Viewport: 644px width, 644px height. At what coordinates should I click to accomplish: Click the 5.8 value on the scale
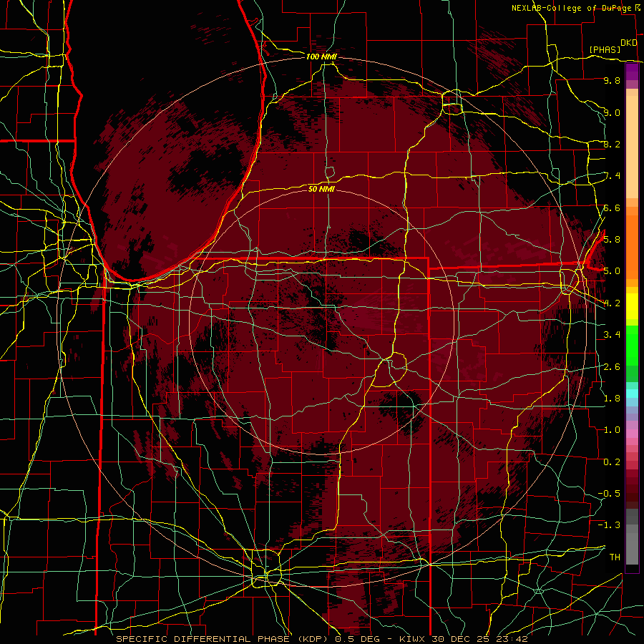[612, 239]
